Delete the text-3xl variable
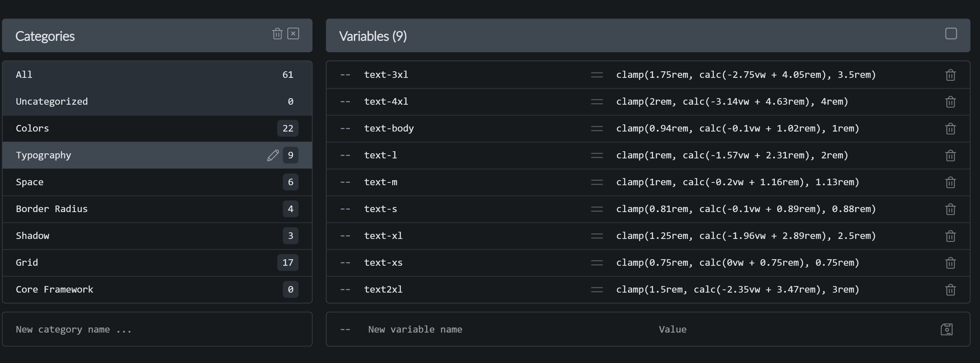 point(950,75)
